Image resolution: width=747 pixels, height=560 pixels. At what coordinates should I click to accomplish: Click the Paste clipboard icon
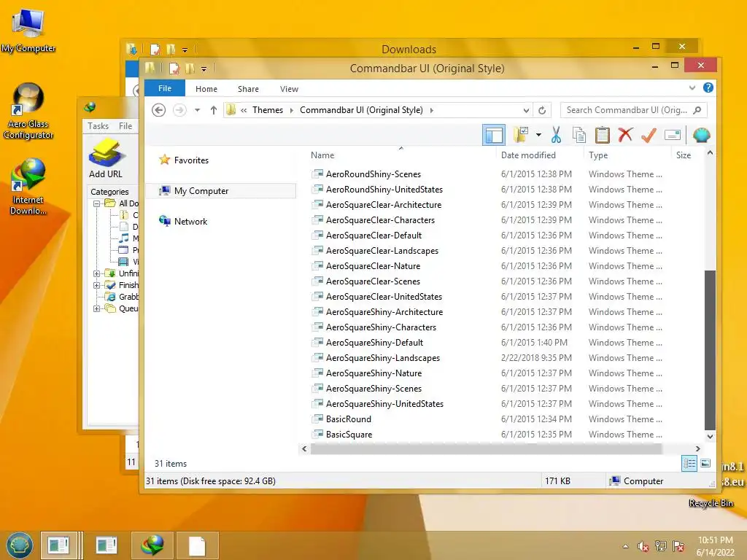click(602, 135)
